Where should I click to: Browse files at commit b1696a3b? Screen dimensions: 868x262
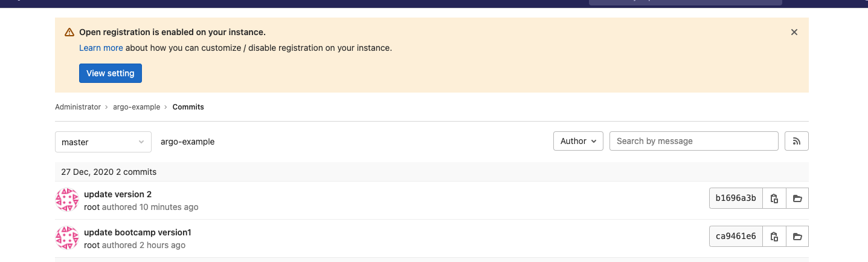(797, 198)
